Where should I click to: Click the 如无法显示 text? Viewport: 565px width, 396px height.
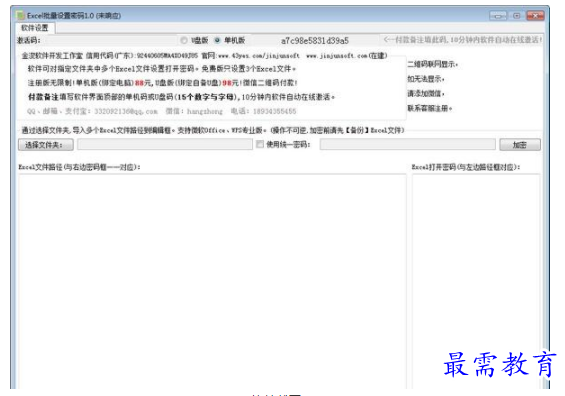[x=426, y=79]
